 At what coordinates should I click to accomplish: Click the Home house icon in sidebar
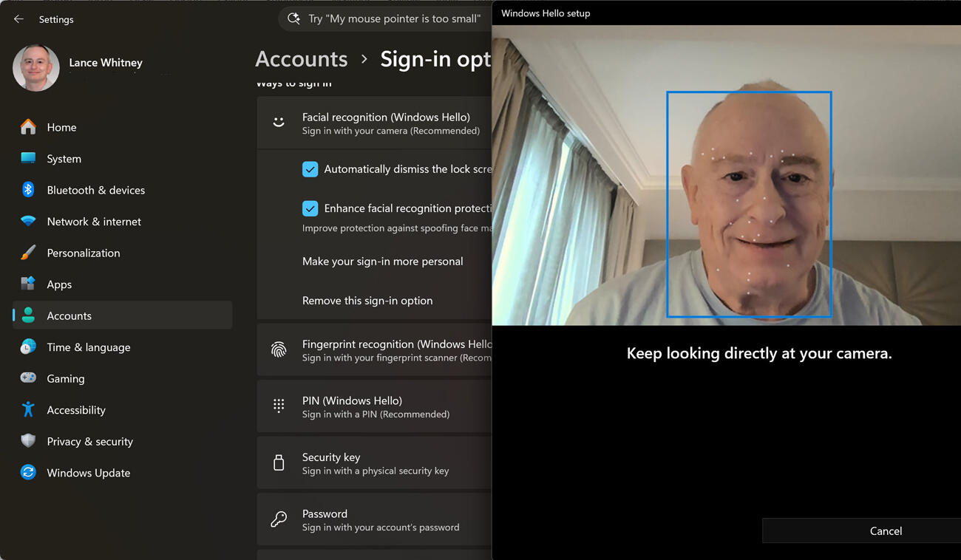tap(28, 127)
